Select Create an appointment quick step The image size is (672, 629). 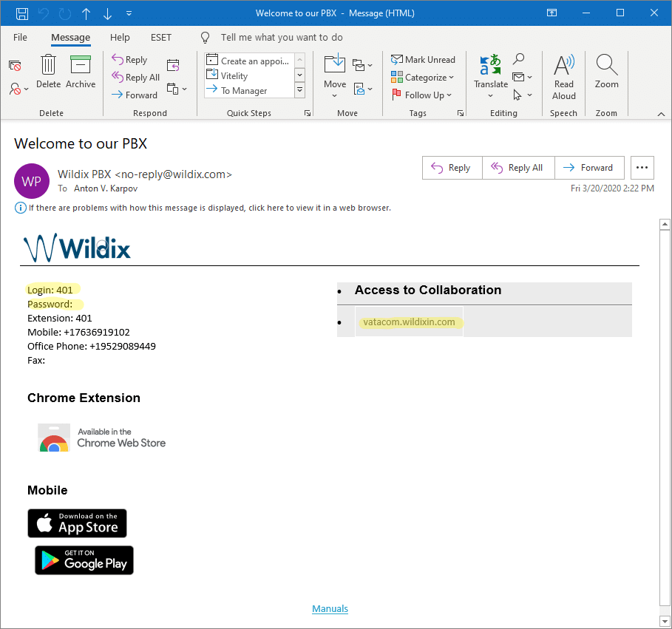pos(248,61)
